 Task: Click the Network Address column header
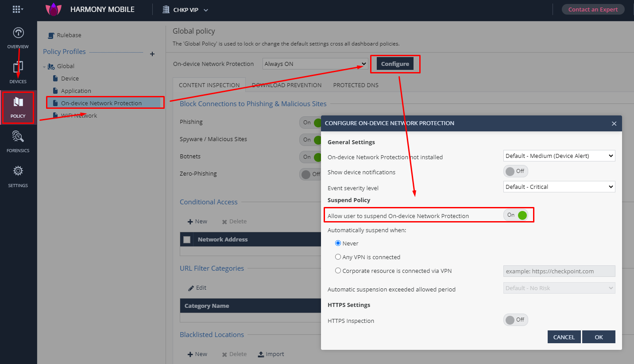pyautogui.click(x=223, y=240)
